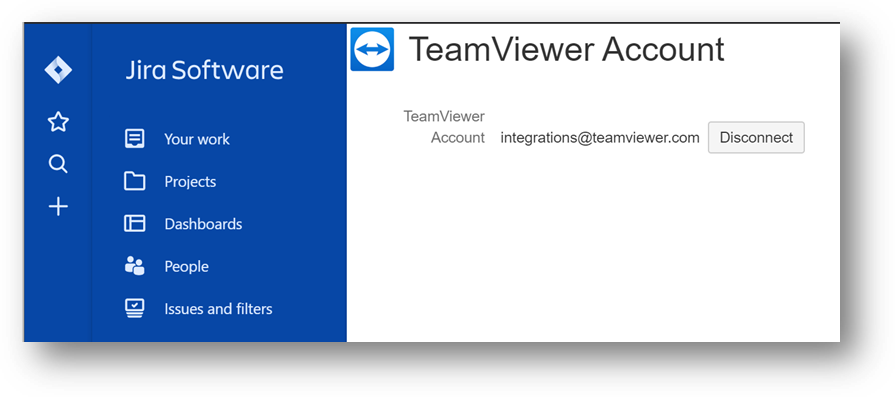
Task: Click the TeamViewer logo icon
Action: [372, 50]
